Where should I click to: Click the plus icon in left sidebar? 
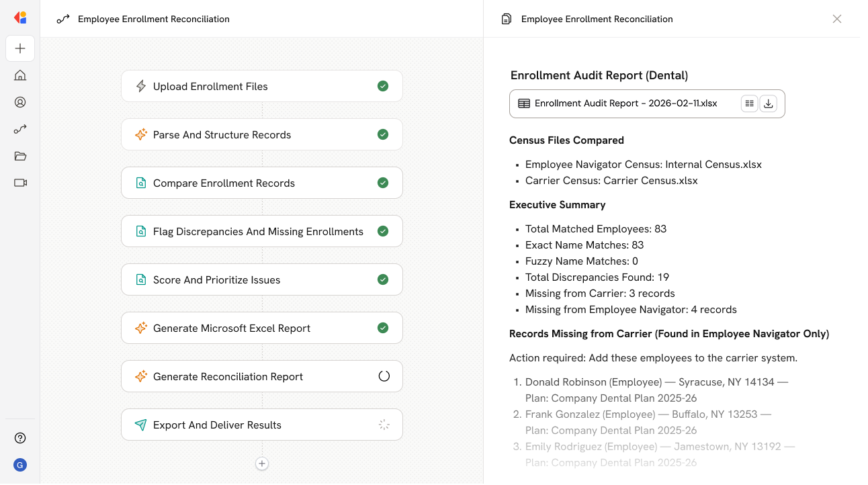pos(20,48)
